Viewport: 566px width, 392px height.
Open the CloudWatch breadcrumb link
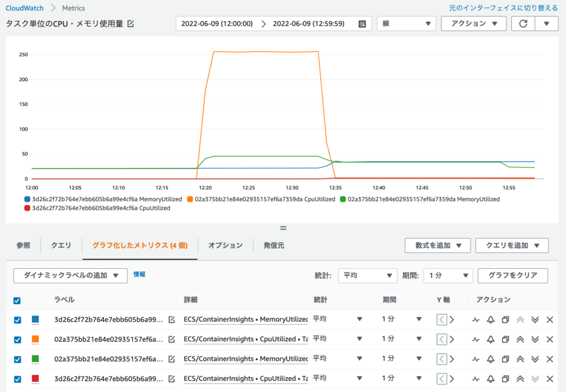(24, 8)
